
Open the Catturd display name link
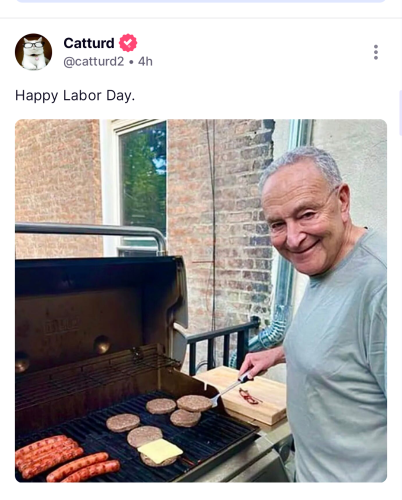pyautogui.click(x=89, y=43)
